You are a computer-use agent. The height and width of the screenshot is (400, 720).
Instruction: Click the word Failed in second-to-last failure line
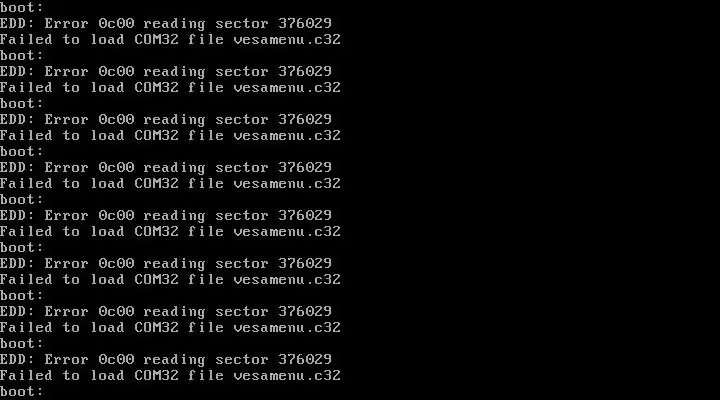click(x=26, y=327)
